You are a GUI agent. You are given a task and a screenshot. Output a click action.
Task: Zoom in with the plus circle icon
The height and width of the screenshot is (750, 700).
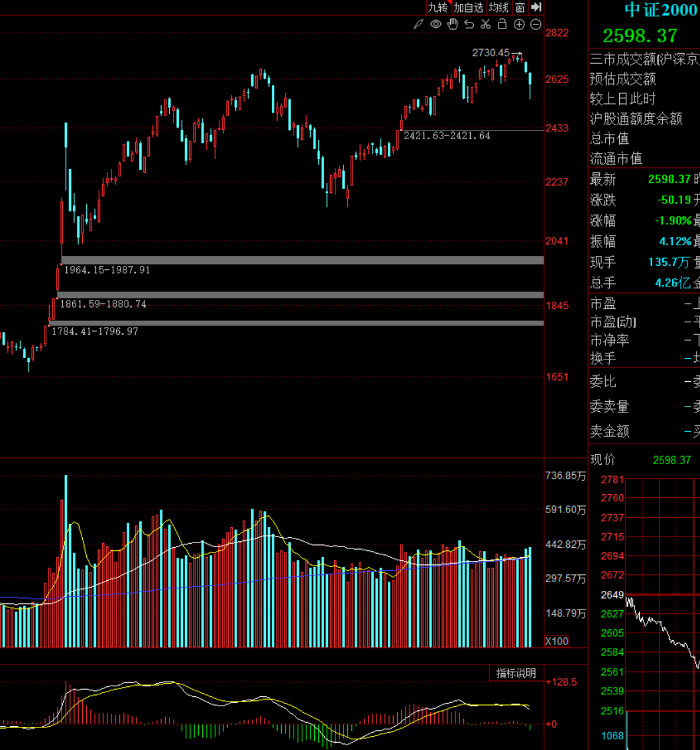[x=519, y=25]
